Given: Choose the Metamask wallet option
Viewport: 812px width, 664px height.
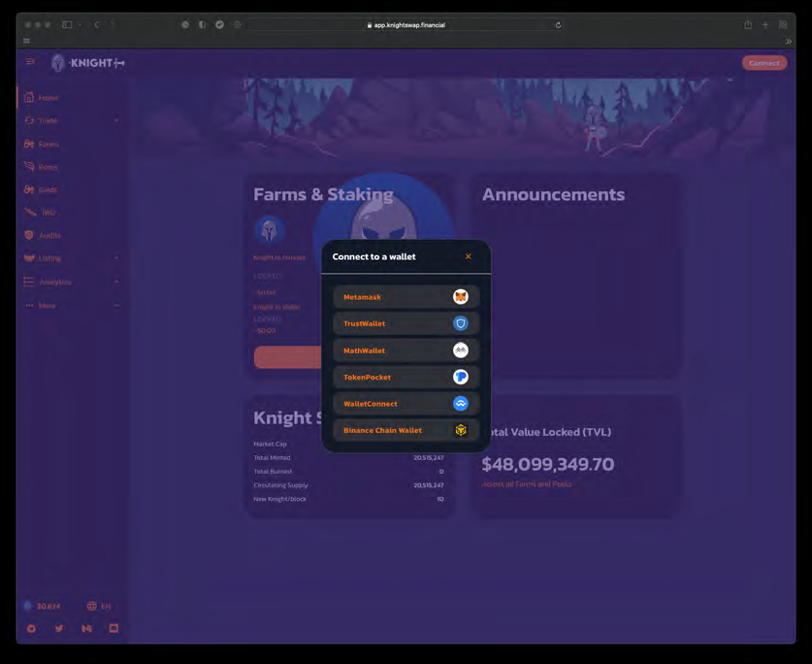Looking at the screenshot, I should tap(406, 297).
